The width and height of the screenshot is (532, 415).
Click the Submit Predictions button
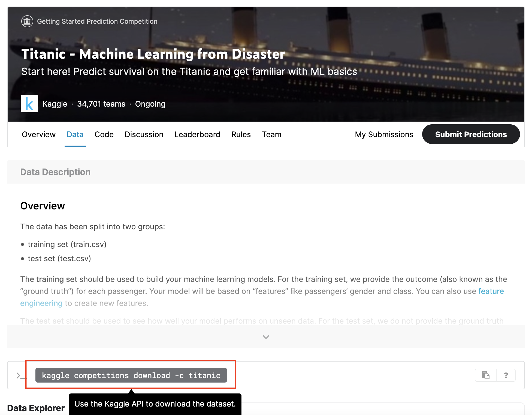(x=471, y=134)
